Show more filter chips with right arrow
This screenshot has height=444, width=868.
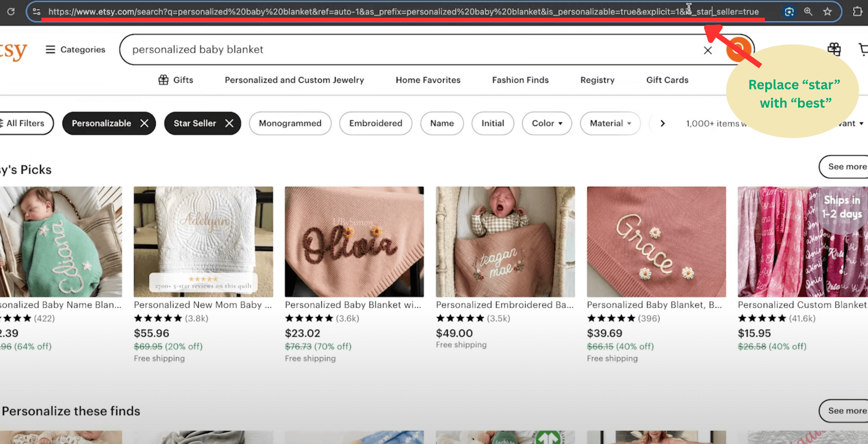coord(662,124)
